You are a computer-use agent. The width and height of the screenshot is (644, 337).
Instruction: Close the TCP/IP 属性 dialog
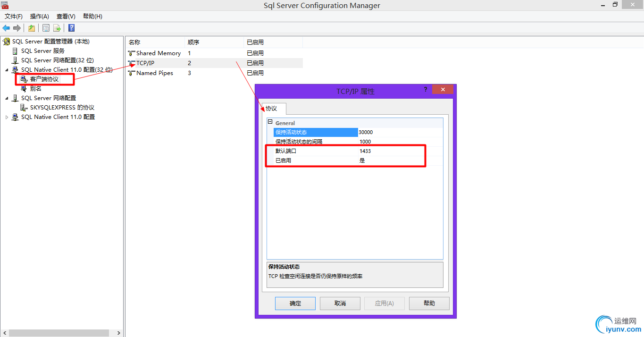pos(443,89)
